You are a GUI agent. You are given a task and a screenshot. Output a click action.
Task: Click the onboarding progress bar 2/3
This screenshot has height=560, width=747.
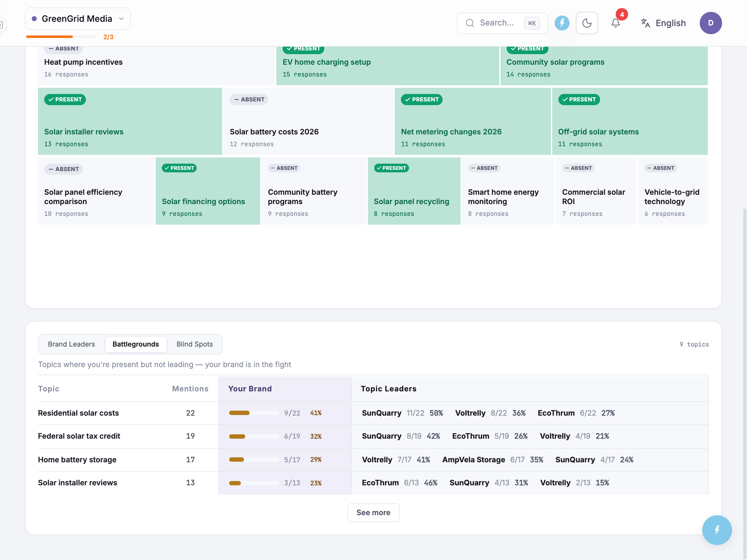(x=61, y=37)
